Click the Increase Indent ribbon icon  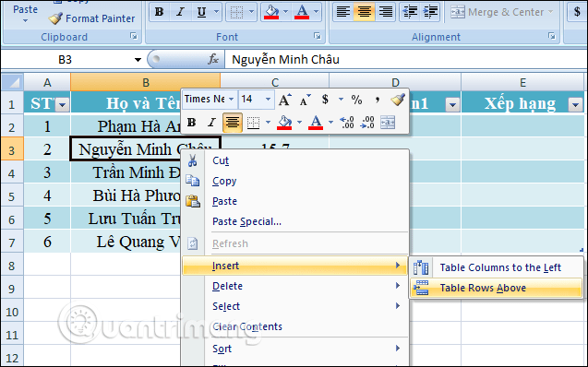point(430,12)
